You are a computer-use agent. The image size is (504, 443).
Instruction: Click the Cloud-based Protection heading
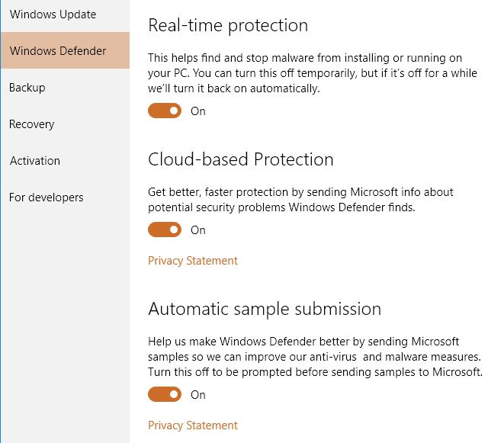241,159
